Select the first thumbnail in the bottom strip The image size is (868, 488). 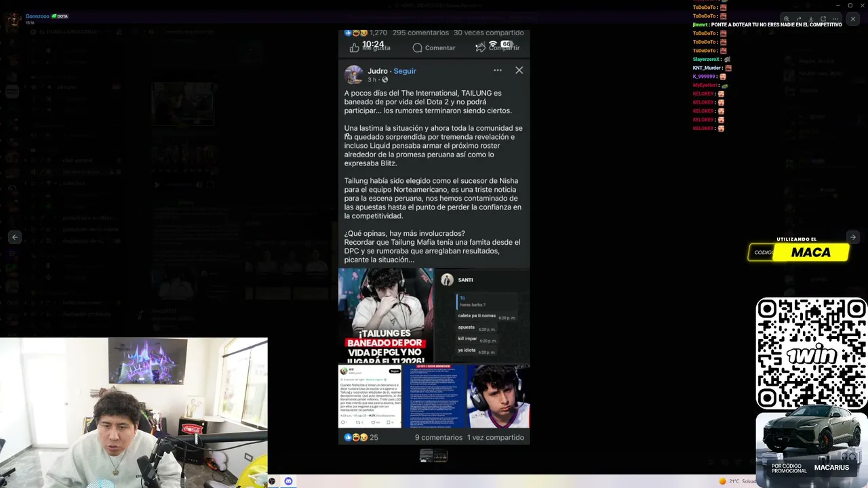click(x=426, y=456)
